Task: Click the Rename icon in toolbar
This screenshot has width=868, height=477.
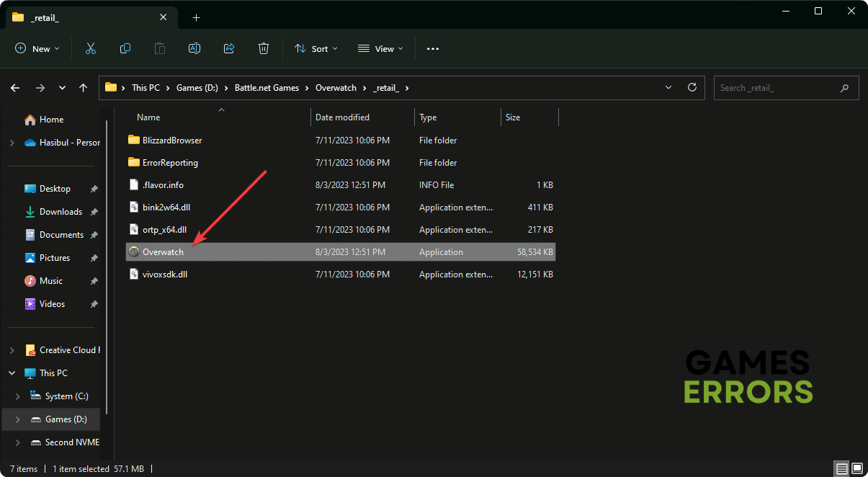Action: (194, 48)
